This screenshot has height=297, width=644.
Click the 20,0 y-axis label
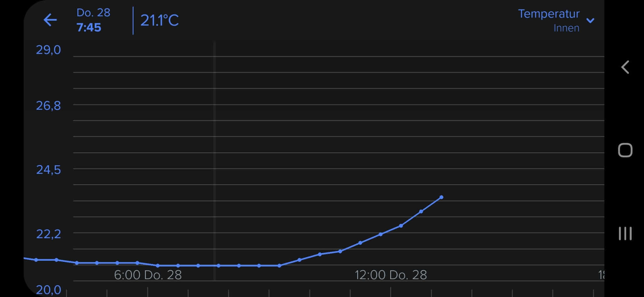[x=48, y=290]
